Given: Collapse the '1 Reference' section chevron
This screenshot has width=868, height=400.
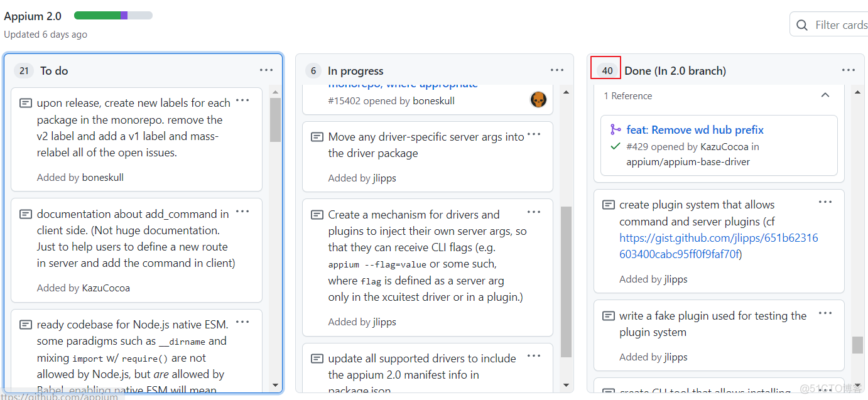Looking at the screenshot, I should coord(825,95).
